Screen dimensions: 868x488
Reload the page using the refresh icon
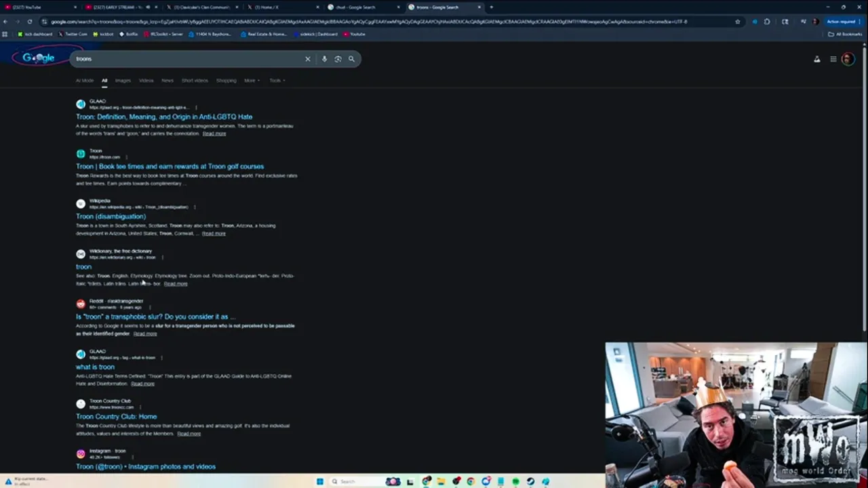[29, 22]
